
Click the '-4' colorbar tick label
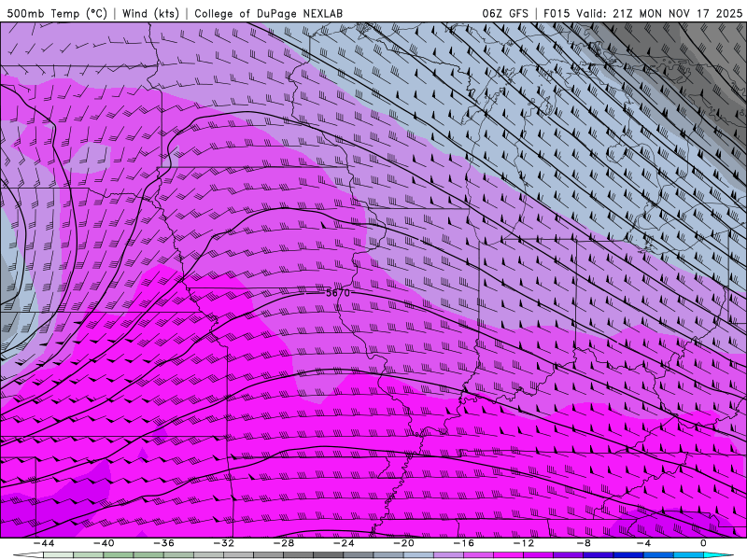tap(643, 543)
